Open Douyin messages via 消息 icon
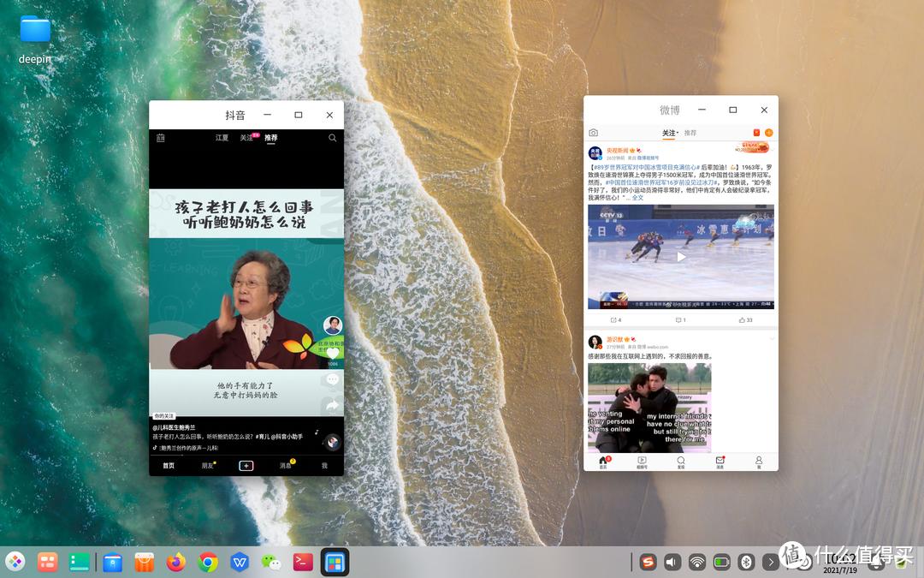Screen dimensions: 924x578 click(286, 465)
